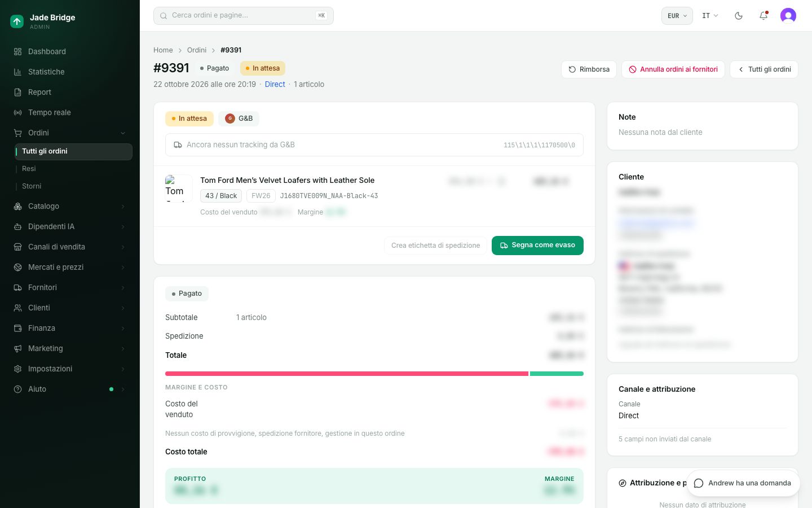
Task: Click the 43 / Black variant tag
Action: 221,196
